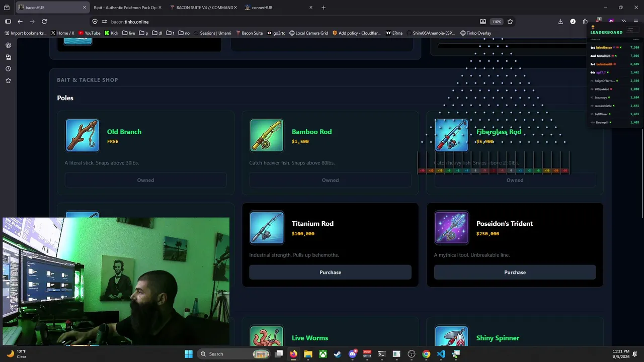Viewport: 644px width, 362px height.
Task: Open the 'dl' bookmarks folder
Action: [x=157, y=33]
